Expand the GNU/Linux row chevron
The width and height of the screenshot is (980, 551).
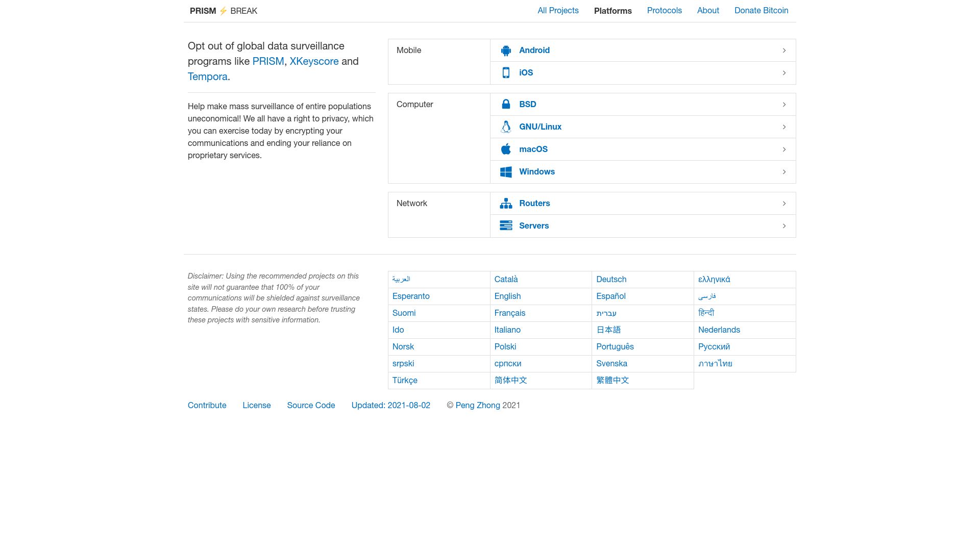click(x=784, y=127)
